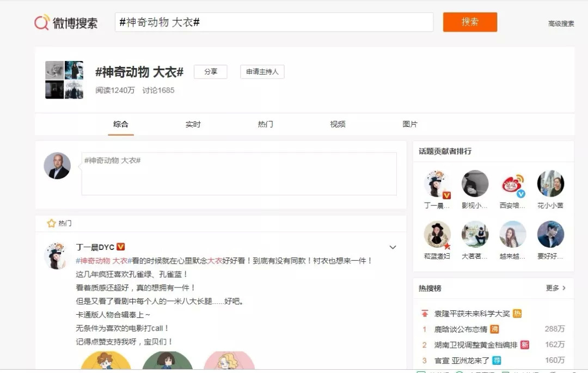
Task: Click the 新 tag beside 湖南卫视调整黄金档编排
Action: (525, 345)
